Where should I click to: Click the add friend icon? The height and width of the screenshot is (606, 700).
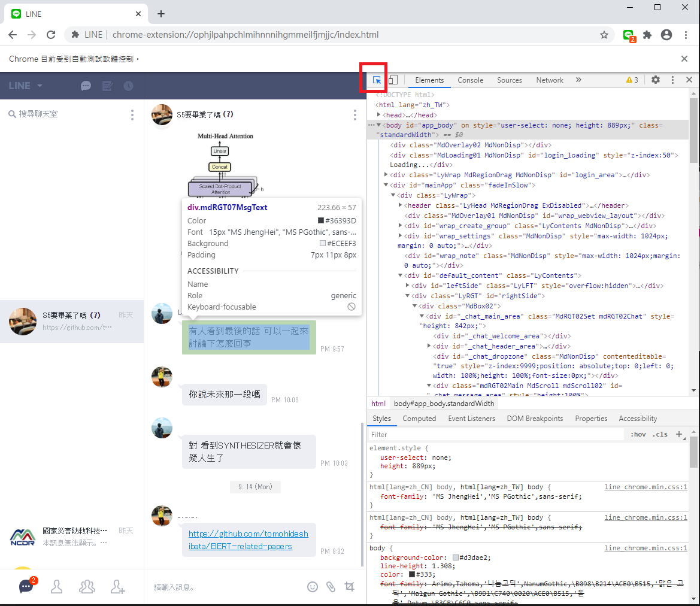(x=117, y=587)
